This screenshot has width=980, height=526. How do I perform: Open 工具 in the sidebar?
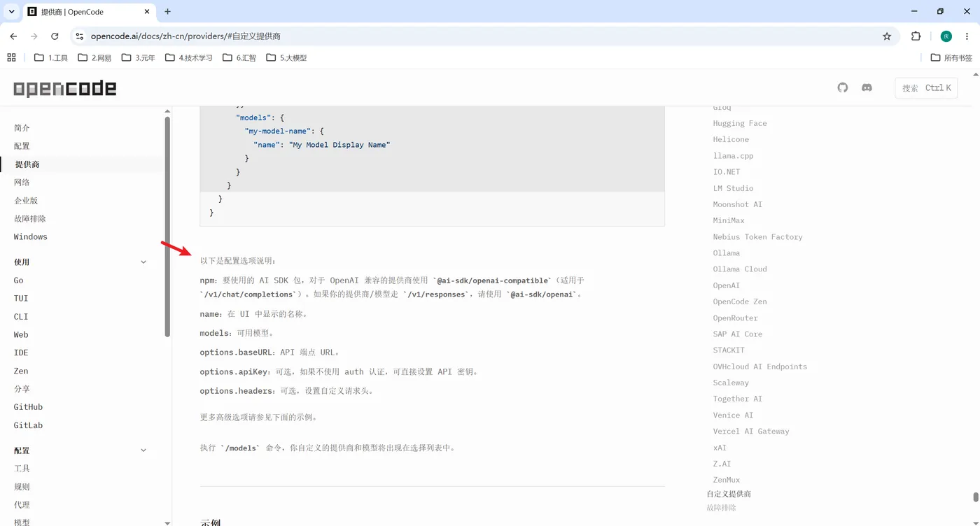(22, 469)
